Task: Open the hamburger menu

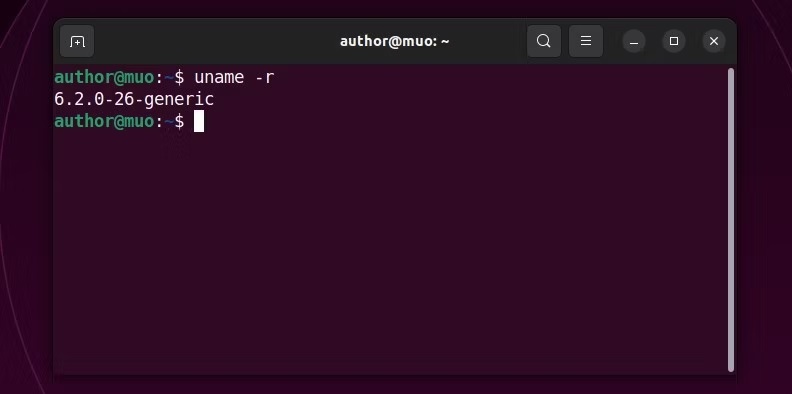Action: click(586, 41)
